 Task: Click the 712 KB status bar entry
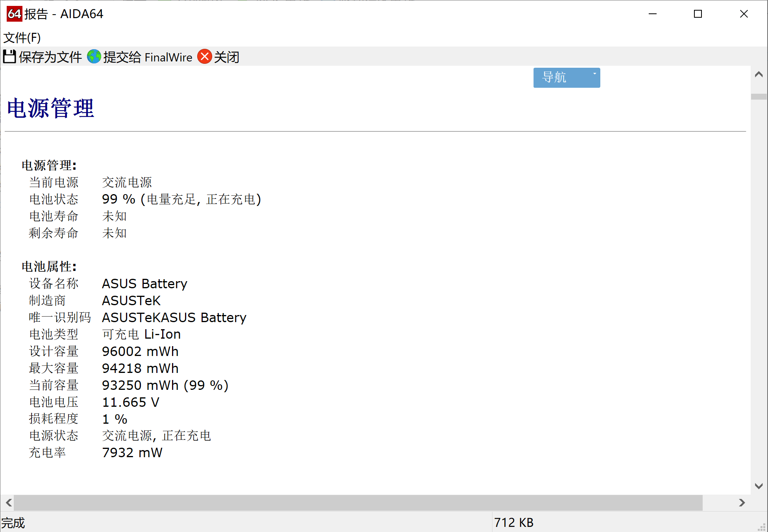[514, 523]
